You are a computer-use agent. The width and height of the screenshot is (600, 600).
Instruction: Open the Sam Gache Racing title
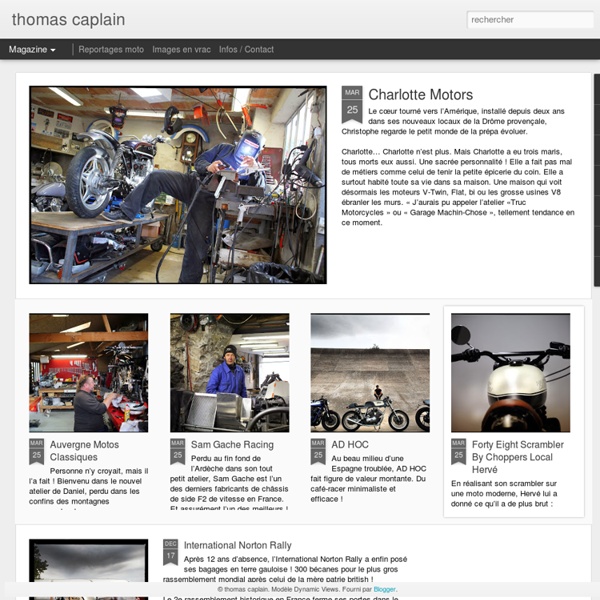pos(232,445)
